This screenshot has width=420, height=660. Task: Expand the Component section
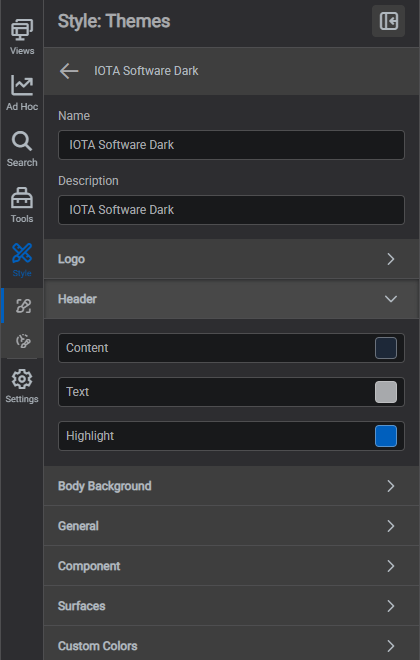tap(231, 566)
